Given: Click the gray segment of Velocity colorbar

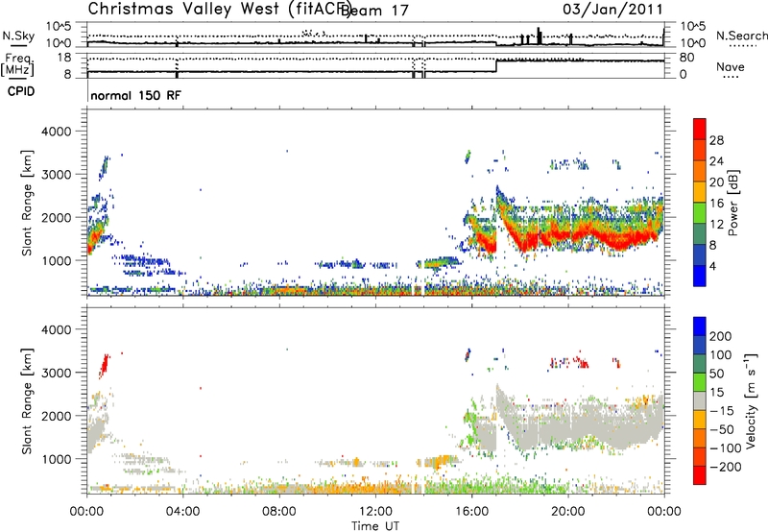Looking at the screenshot, I should click(700, 401).
